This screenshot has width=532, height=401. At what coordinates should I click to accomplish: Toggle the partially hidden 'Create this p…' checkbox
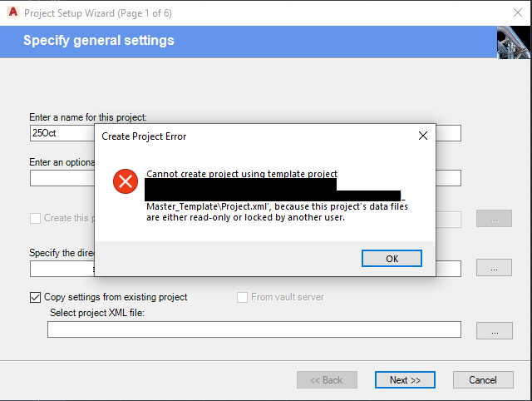pos(35,218)
